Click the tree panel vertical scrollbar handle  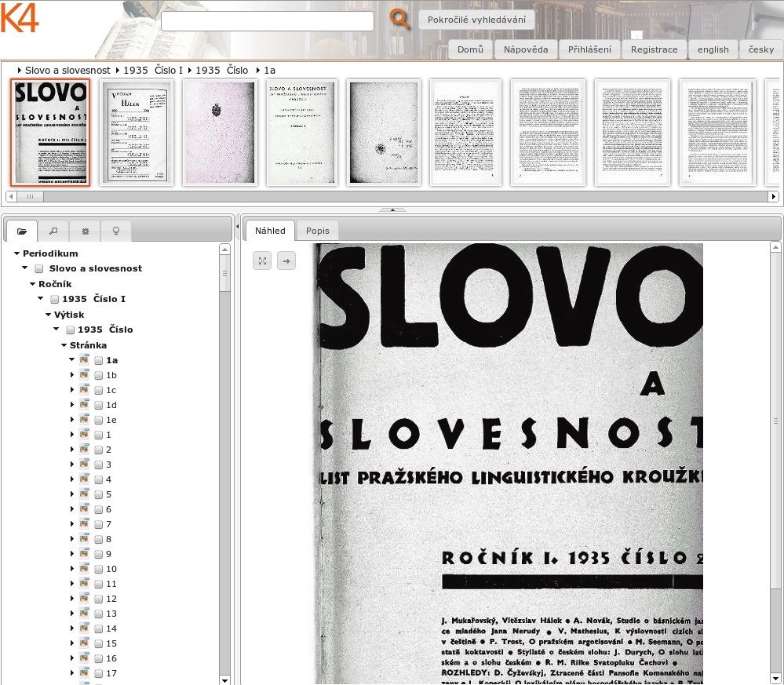[x=224, y=273]
